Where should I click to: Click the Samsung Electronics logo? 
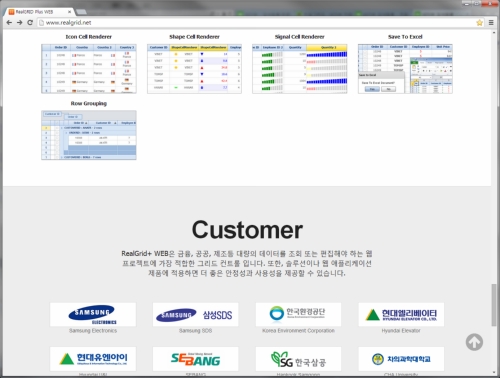(x=93, y=314)
